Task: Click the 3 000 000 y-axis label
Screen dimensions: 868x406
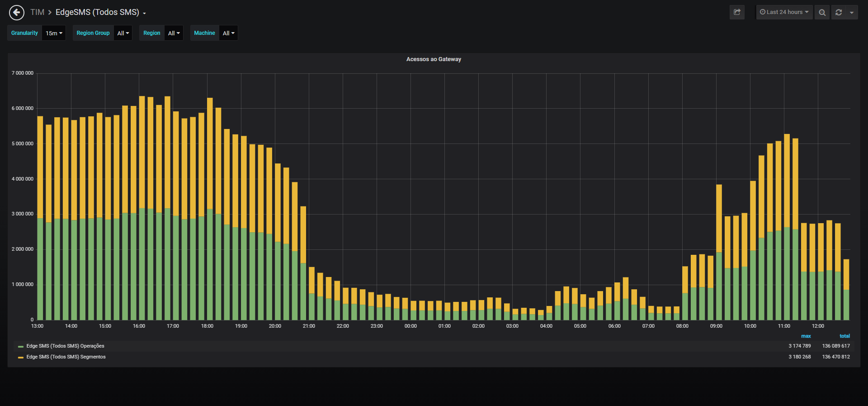Action: point(23,214)
